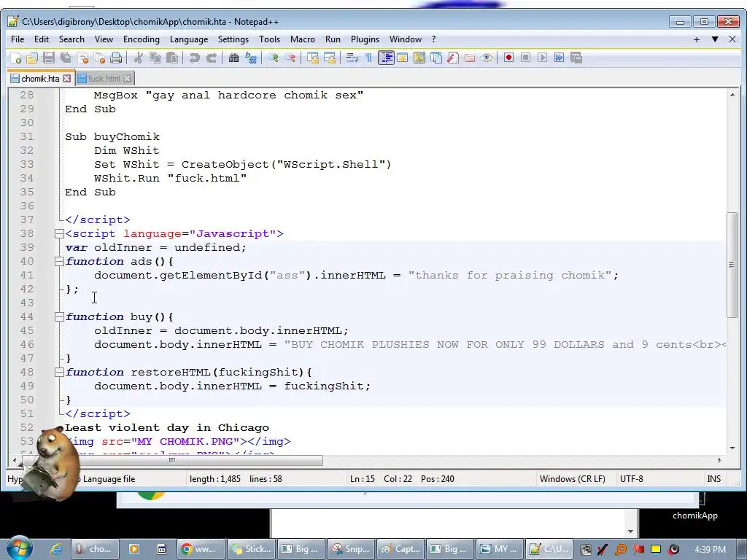Open the Encoding menu
The height and width of the screenshot is (560, 747).
pyautogui.click(x=142, y=39)
